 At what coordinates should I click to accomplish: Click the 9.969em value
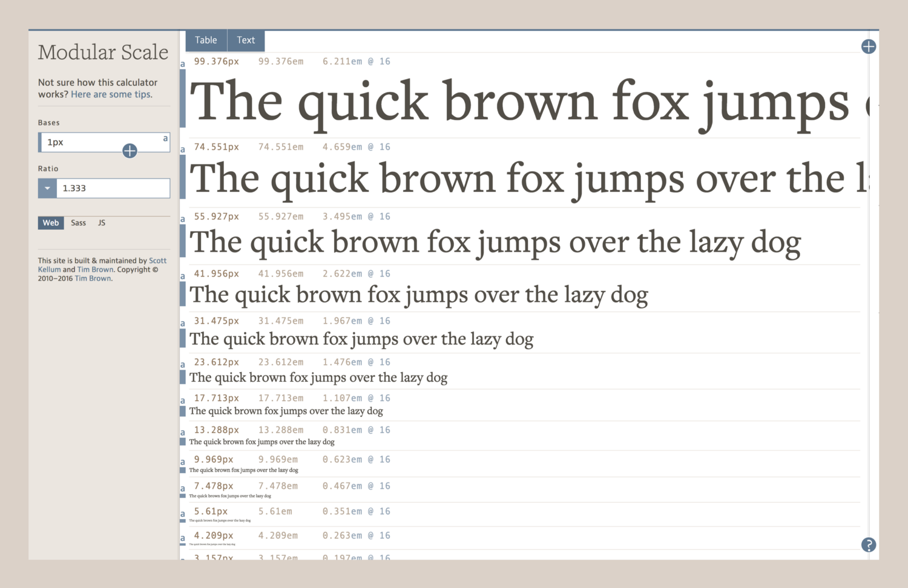pyautogui.click(x=278, y=460)
